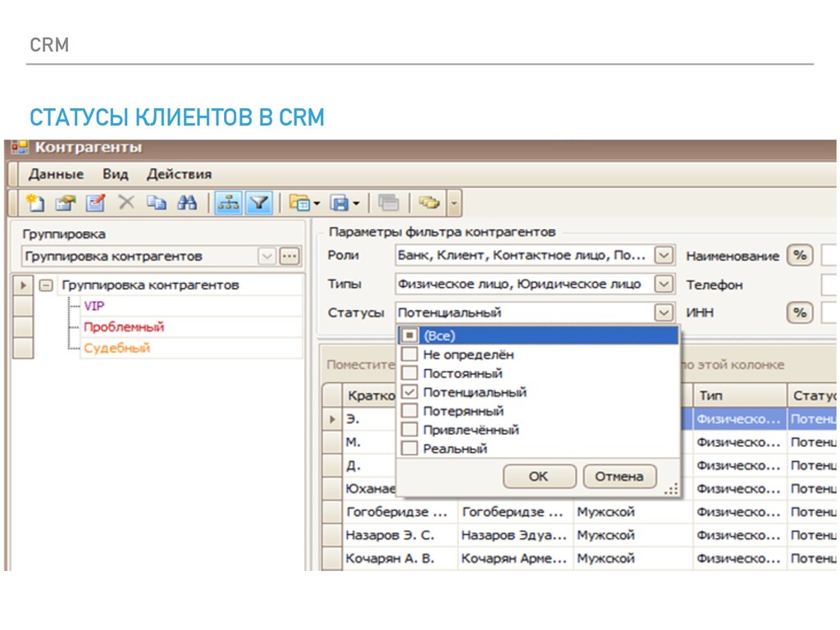The width and height of the screenshot is (840, 630).
Task: Open the Данные menu
Action: (56, 174)
